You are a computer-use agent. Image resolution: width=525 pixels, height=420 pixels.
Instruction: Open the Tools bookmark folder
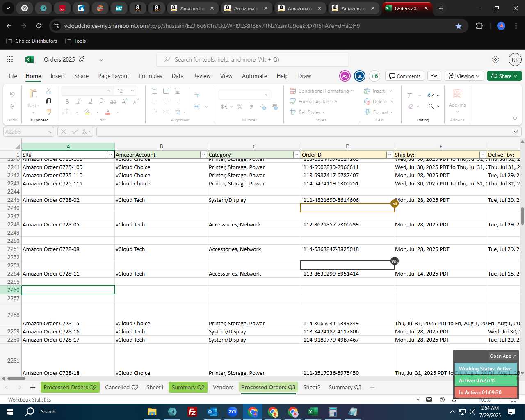click(x=75, y=41)
